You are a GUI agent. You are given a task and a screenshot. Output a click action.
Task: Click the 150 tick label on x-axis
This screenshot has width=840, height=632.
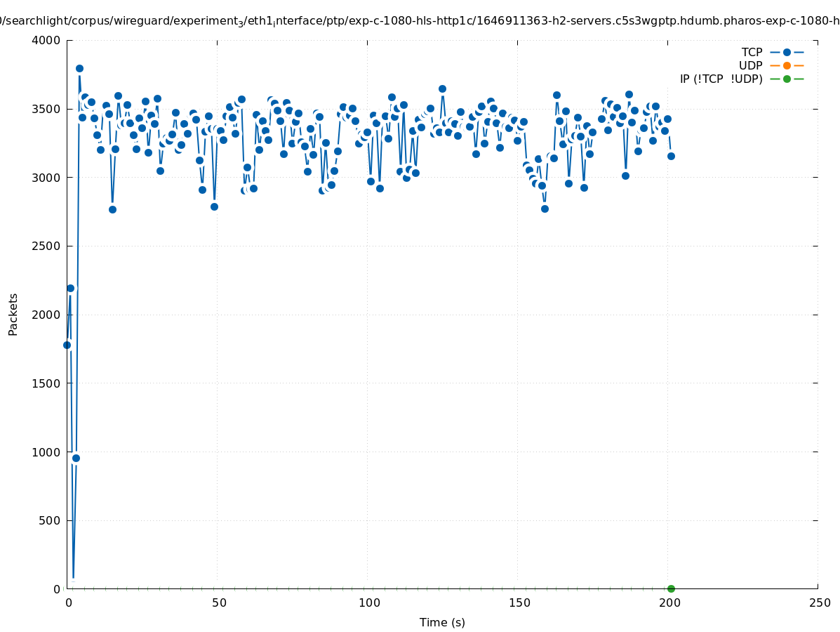coord(519,603)
